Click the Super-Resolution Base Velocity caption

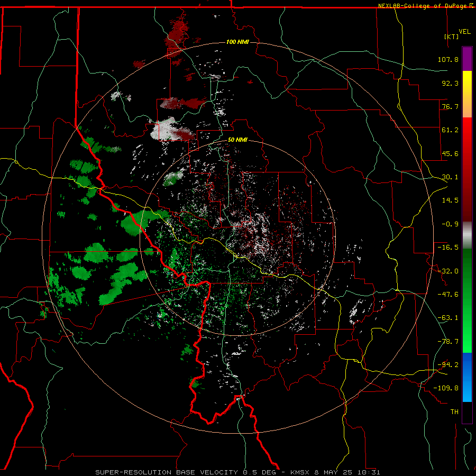point(237,472)
